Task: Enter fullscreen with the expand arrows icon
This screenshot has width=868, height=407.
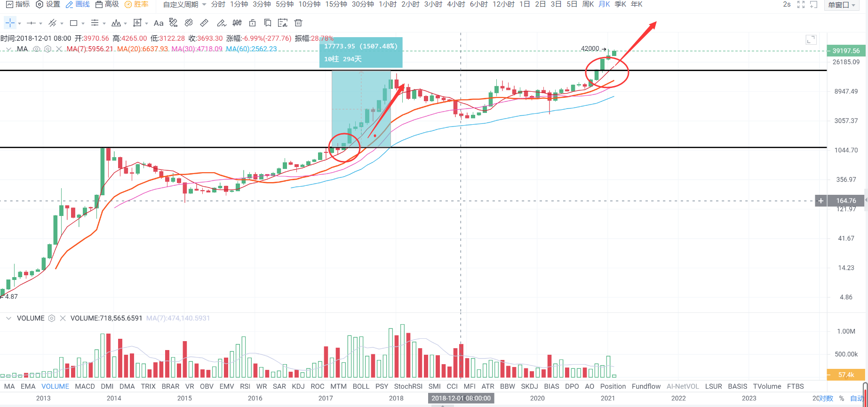Action: click(x=801, y=5)
